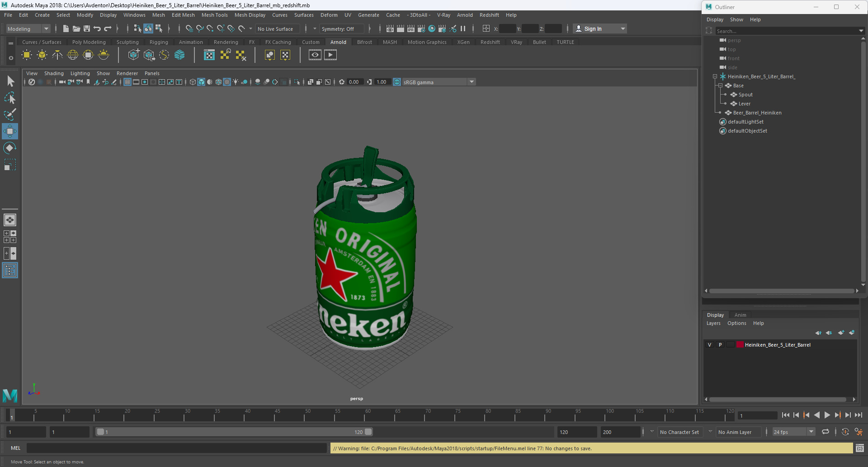Open Symmetry Off dropdown
The width and height of the screenshot is (868, 467).
(x=342, y=29)
